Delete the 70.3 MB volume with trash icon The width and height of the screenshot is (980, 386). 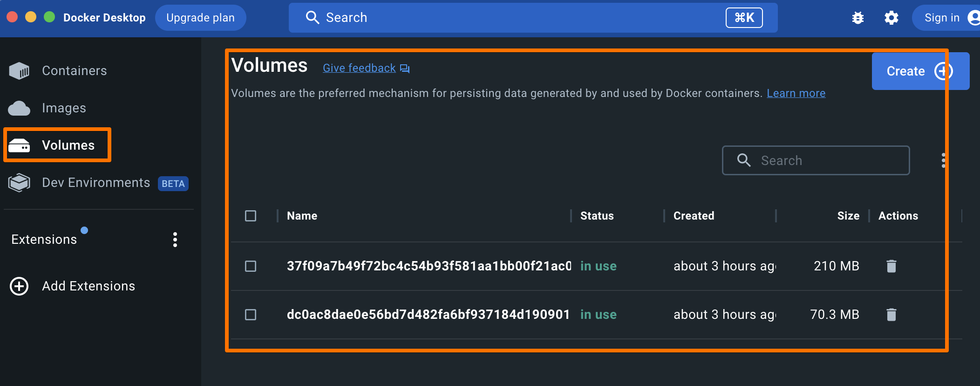point(891,315)
